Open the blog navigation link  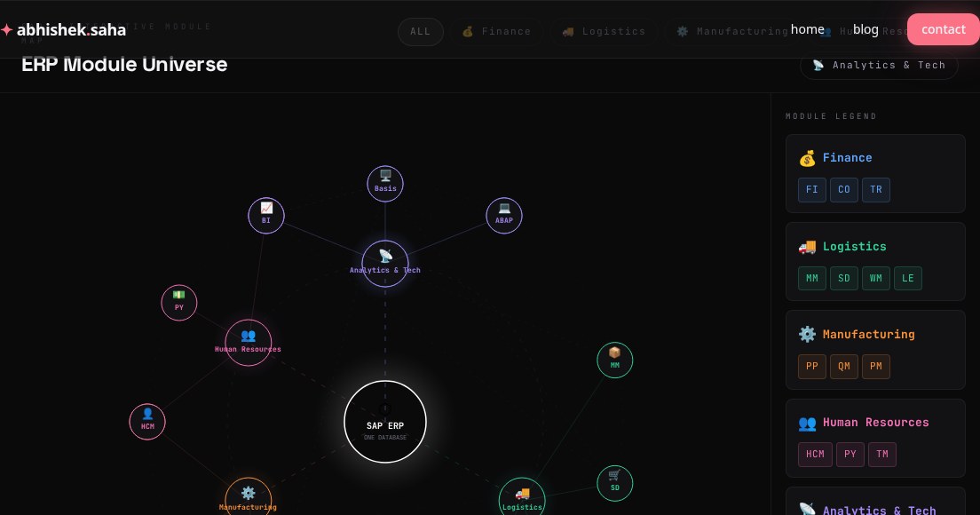(865, 29)
